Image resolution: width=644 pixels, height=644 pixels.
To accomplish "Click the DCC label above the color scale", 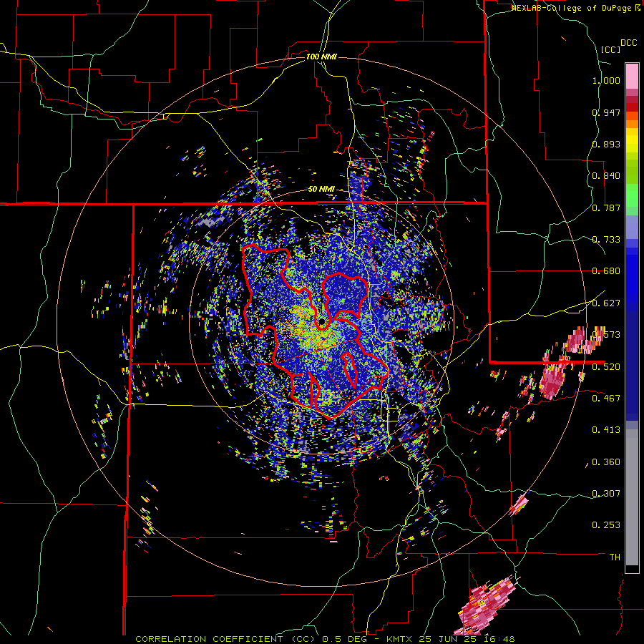I will (628, 43).
